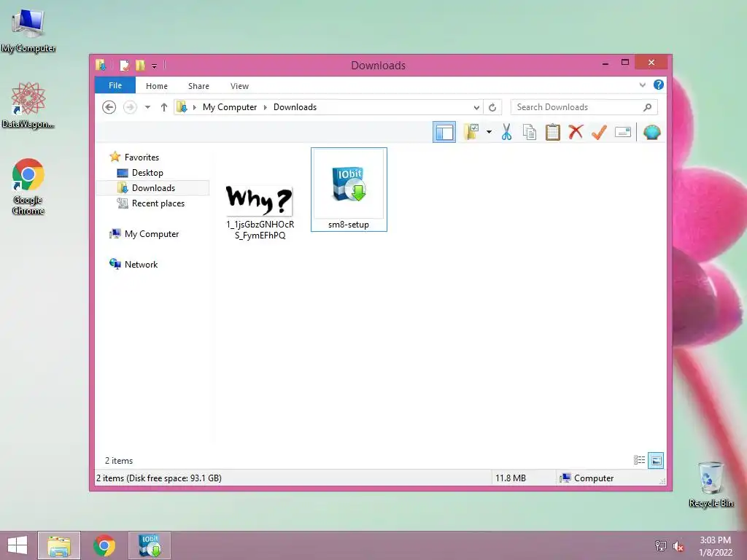Open the folder options toolbar icon
This screenshot has height=560, width=747.
471,132
